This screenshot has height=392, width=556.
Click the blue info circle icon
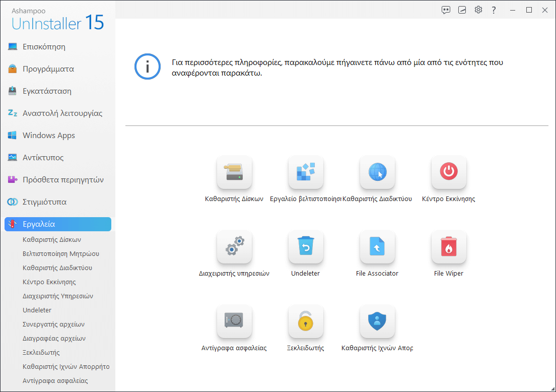148,67
